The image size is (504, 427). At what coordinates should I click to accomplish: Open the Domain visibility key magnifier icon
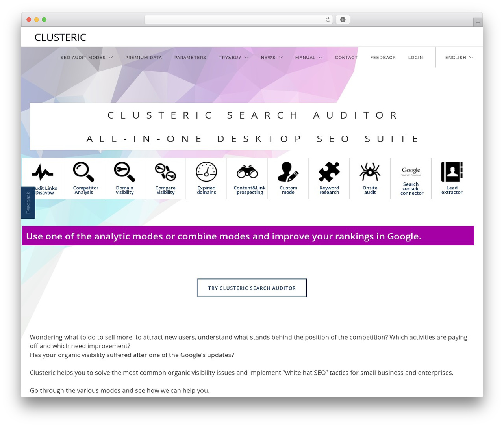click(x=124, y=172)
